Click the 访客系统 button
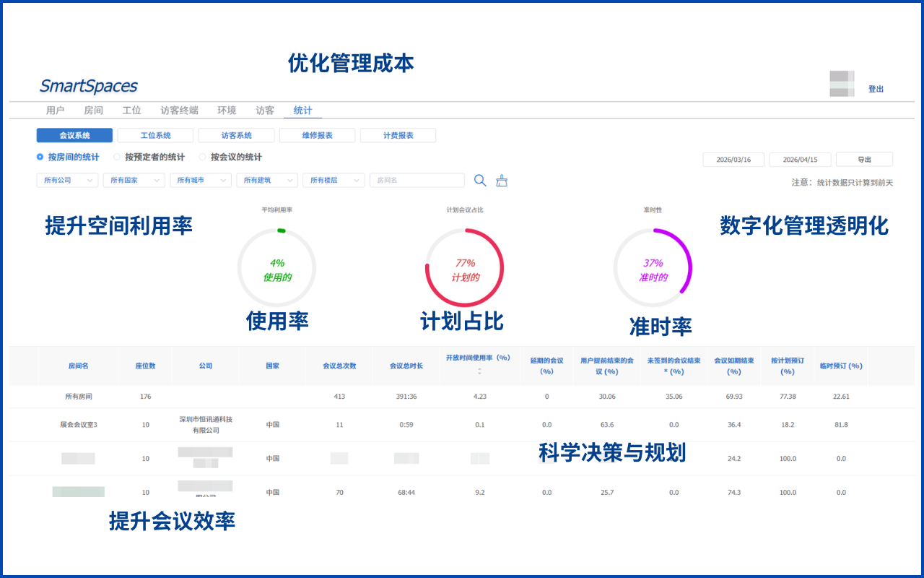The height and width of the screenshot is (578, 924). [x=236, y=135]
